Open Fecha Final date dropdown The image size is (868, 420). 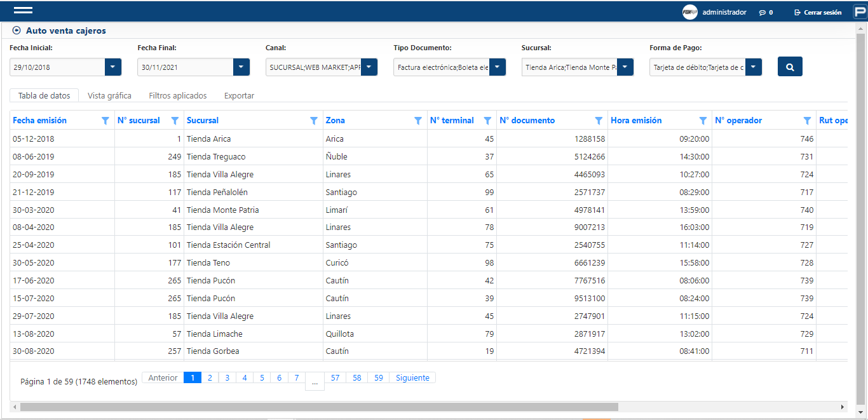coord(241,67)
